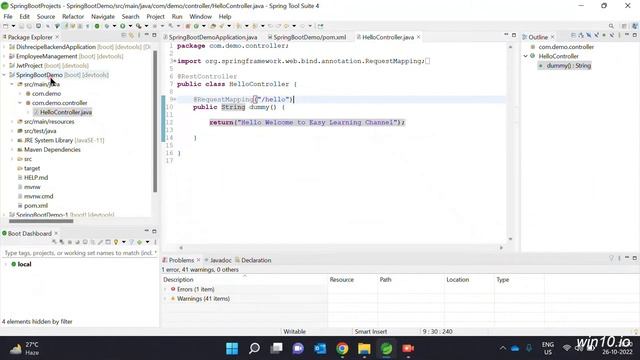
Task: Click the Package Explorer horizontal scrollbar
Action: point(41,221)
